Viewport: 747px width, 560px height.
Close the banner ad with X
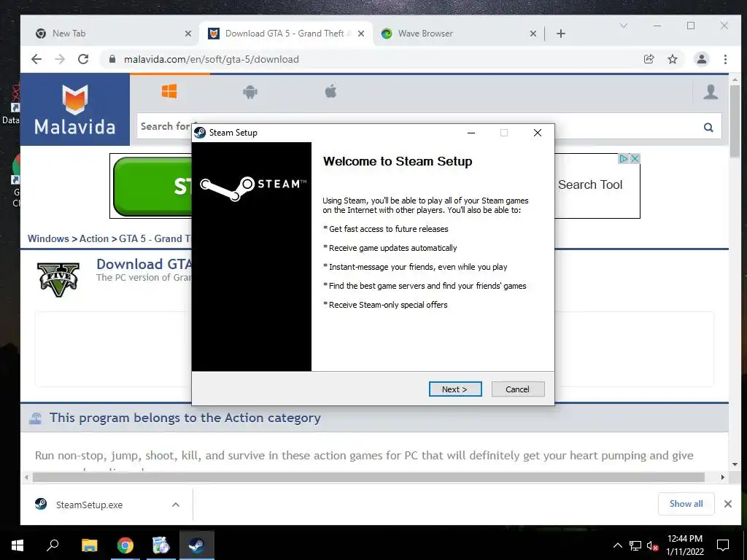pyautogui.click(x=635, y=158)
